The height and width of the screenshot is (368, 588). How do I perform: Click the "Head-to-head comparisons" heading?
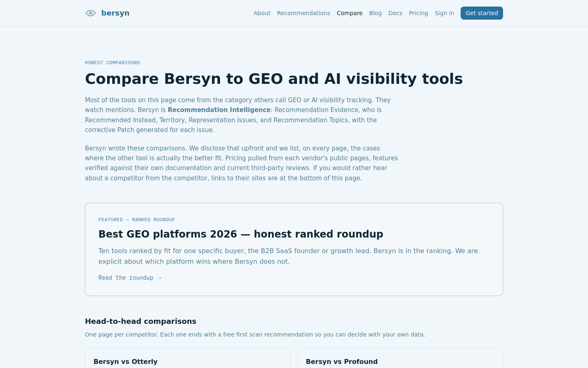(140, 321)
